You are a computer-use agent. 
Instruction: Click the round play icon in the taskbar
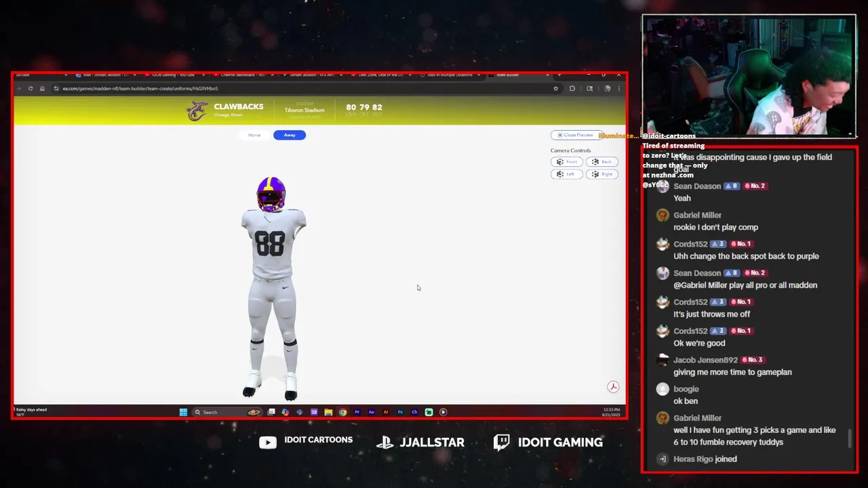(x=443, y=412)
